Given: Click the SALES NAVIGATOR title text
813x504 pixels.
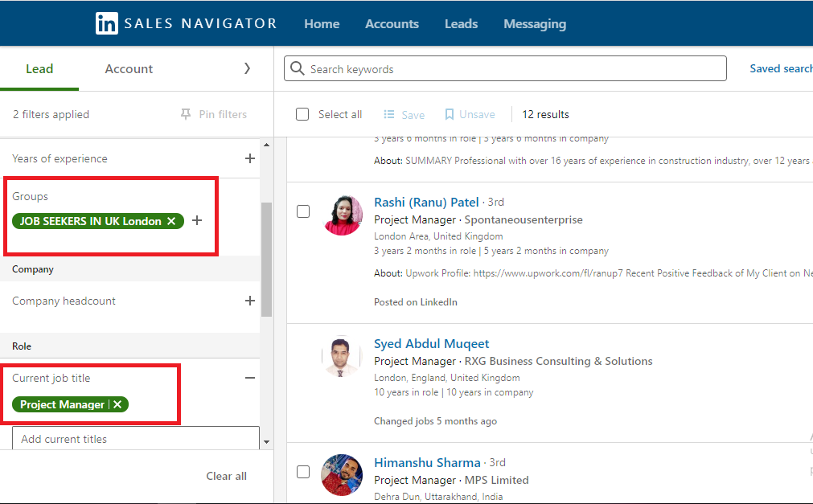Looking at the screenshot, I should point(200,24).
